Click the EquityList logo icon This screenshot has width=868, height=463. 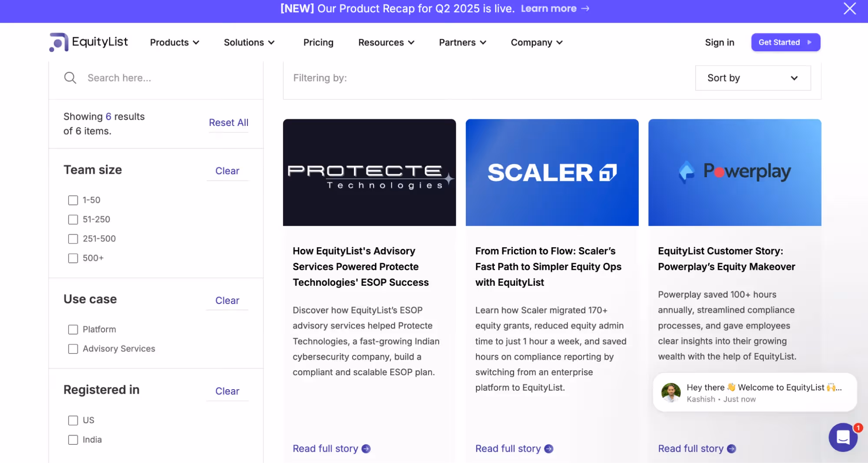59,42
